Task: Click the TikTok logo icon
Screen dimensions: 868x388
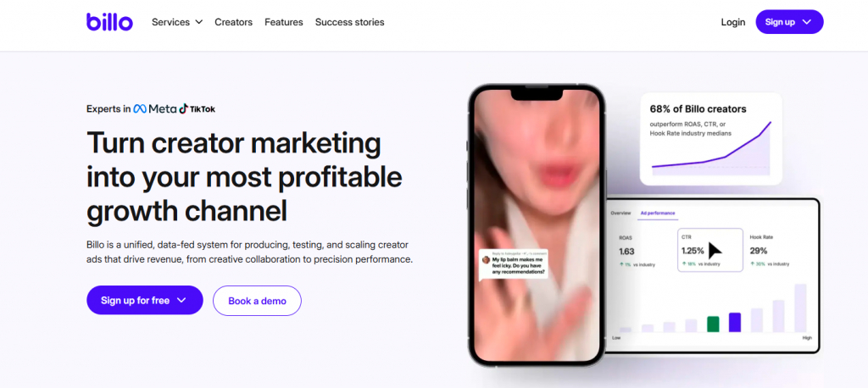Action: click(184, 108)
